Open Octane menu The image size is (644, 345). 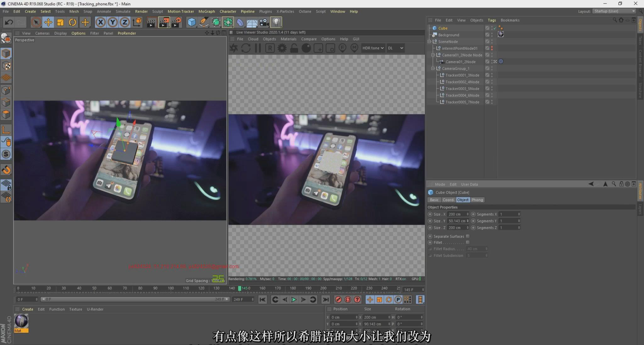[305, 11]
